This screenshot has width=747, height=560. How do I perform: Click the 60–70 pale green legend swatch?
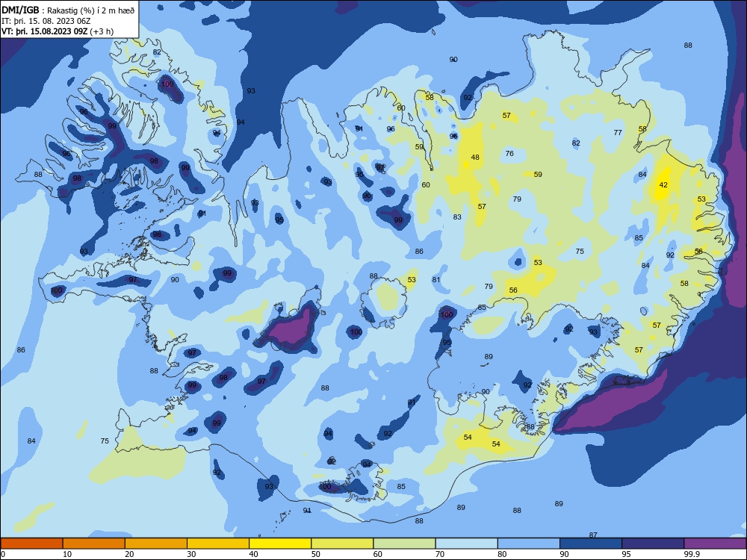point(404,544)
